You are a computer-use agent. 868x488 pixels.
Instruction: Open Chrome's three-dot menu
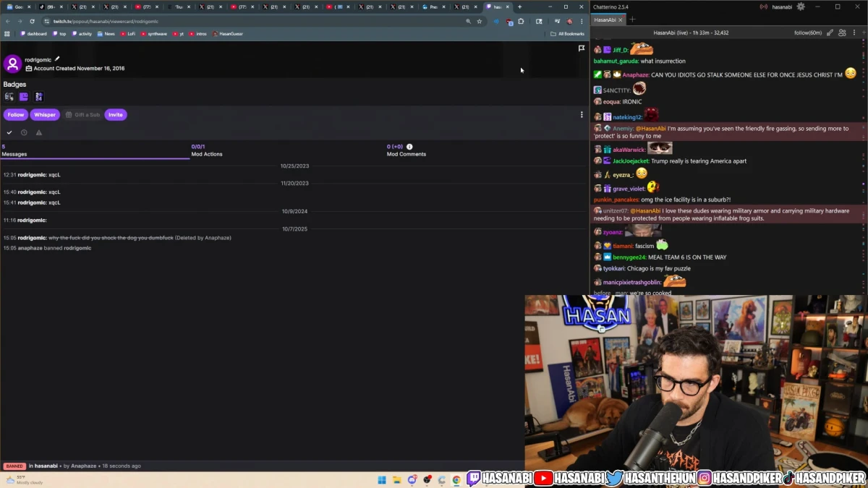tap(581, 22)
